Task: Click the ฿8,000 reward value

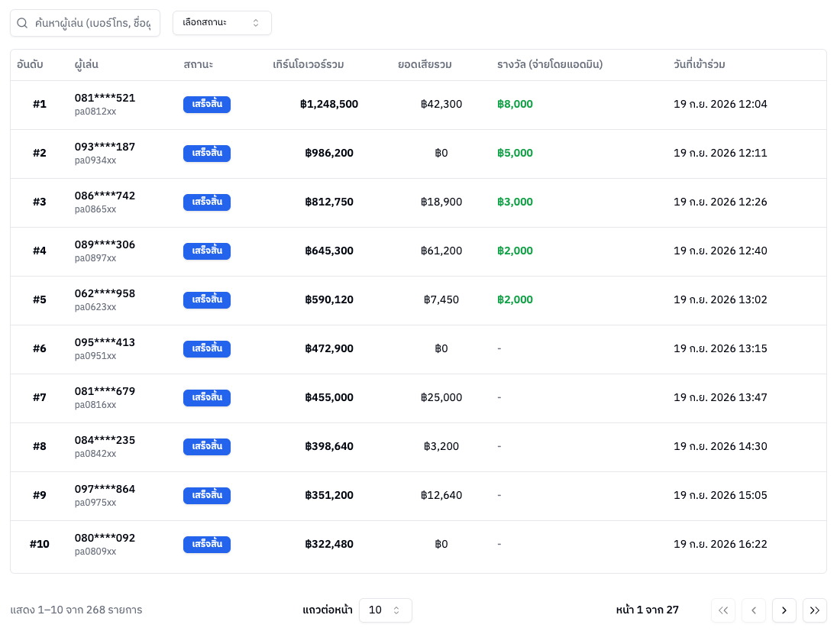Action: coord(515,104)
